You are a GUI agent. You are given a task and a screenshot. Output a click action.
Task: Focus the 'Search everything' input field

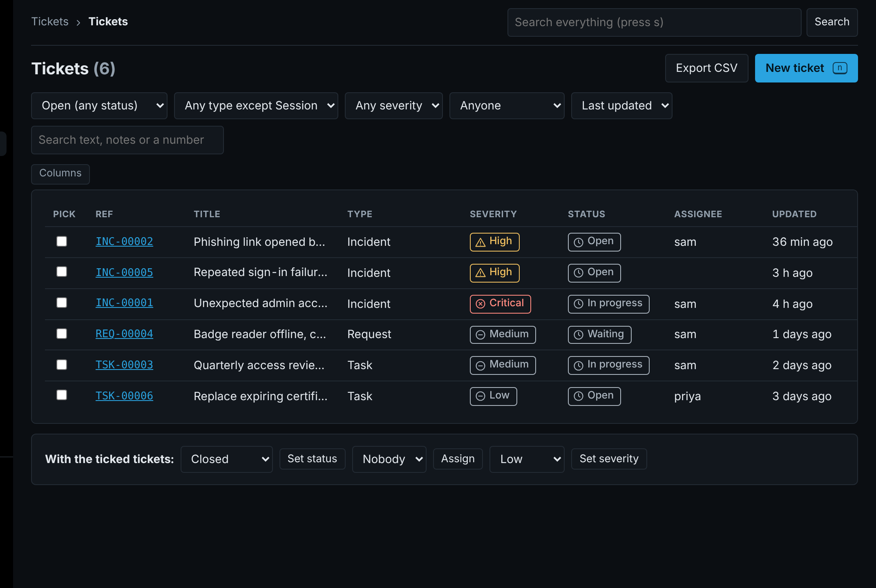654,22
